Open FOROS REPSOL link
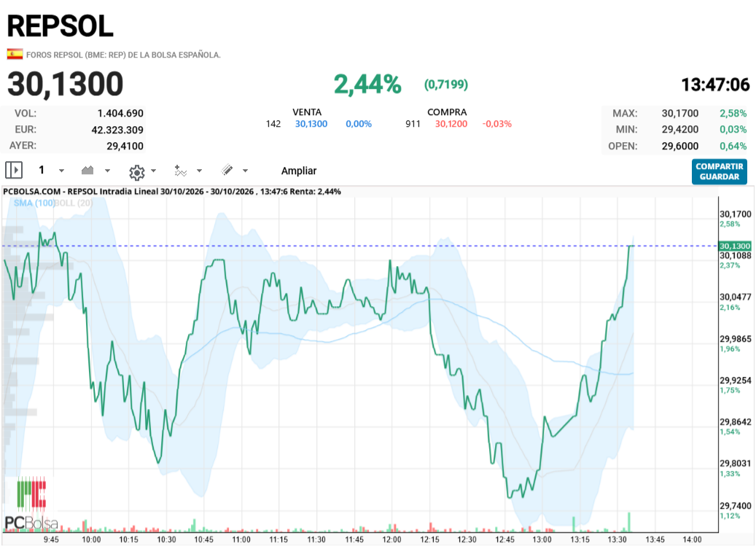Screen dimensions: 756x546 (x=123, y=55)
